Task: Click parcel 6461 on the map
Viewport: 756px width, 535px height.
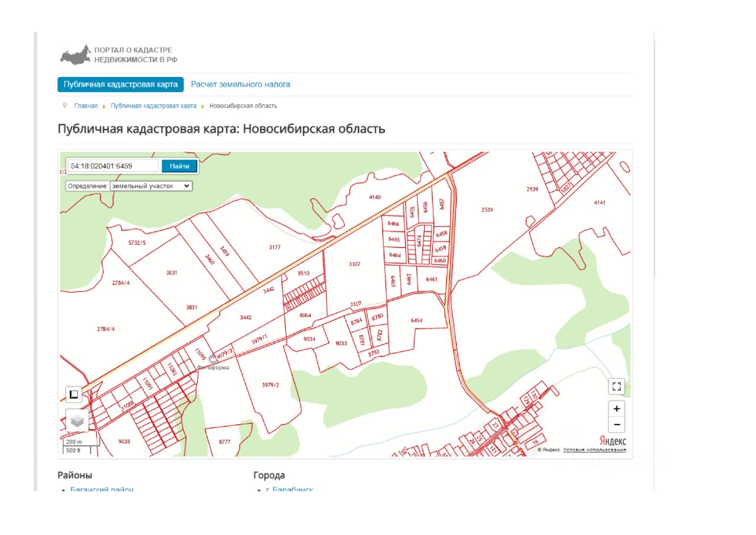Action: point(431,279)
